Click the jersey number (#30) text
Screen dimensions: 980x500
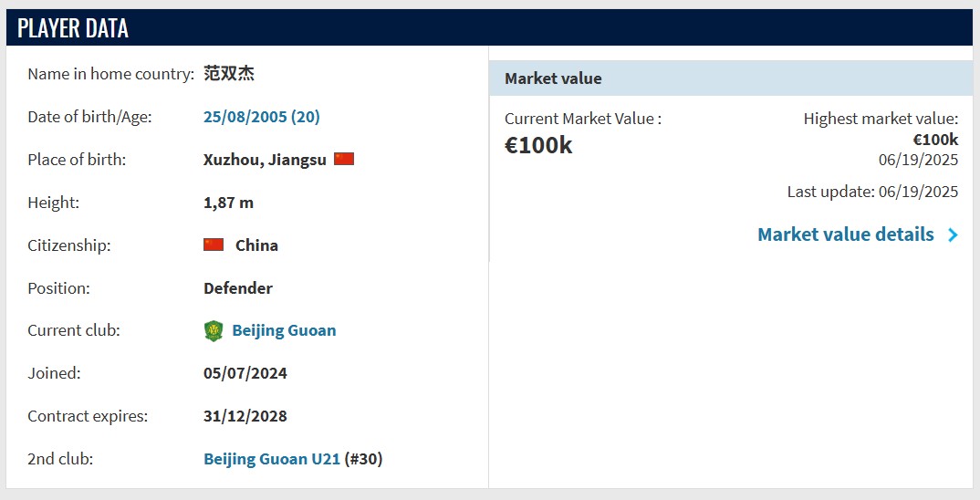[x=363, y=459]
